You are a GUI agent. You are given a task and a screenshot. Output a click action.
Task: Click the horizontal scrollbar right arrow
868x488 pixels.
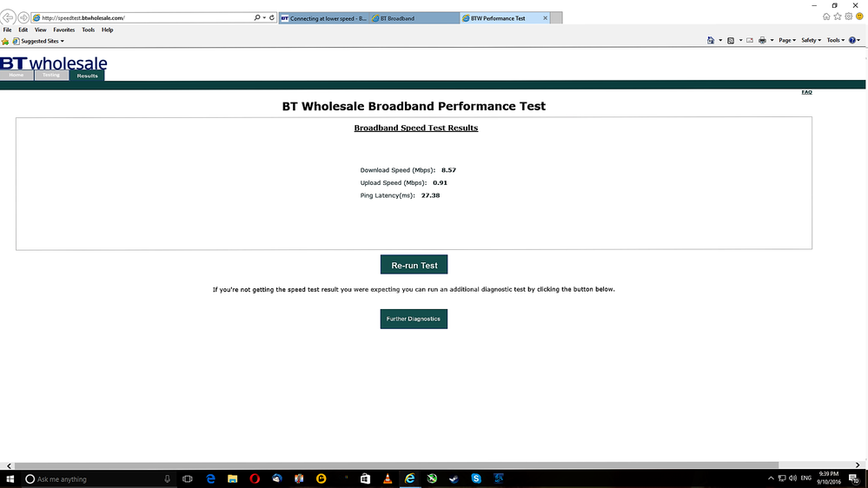pos(858,465)
